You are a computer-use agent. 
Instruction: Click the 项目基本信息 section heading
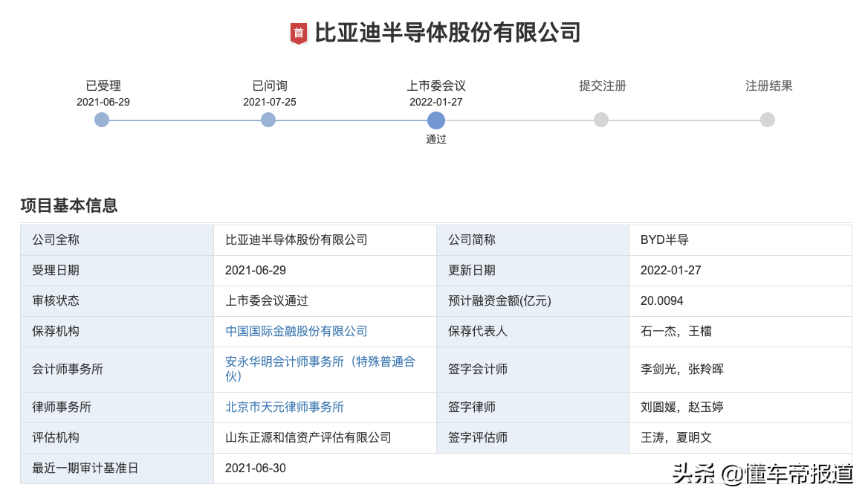click(69, 205)
